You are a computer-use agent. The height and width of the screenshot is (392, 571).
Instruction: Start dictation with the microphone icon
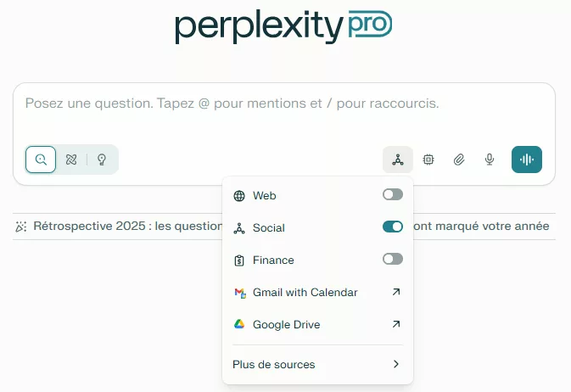[490, 160]
